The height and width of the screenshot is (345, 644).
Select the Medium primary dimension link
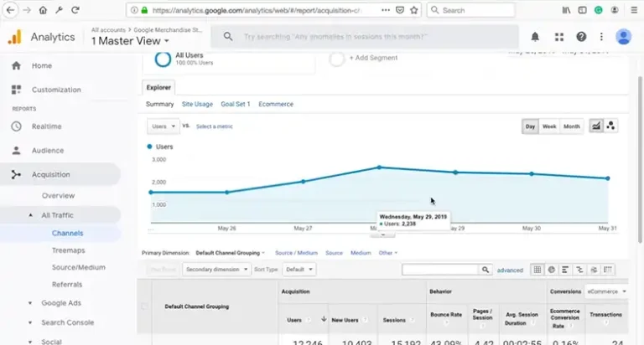[x=361, y=253]
